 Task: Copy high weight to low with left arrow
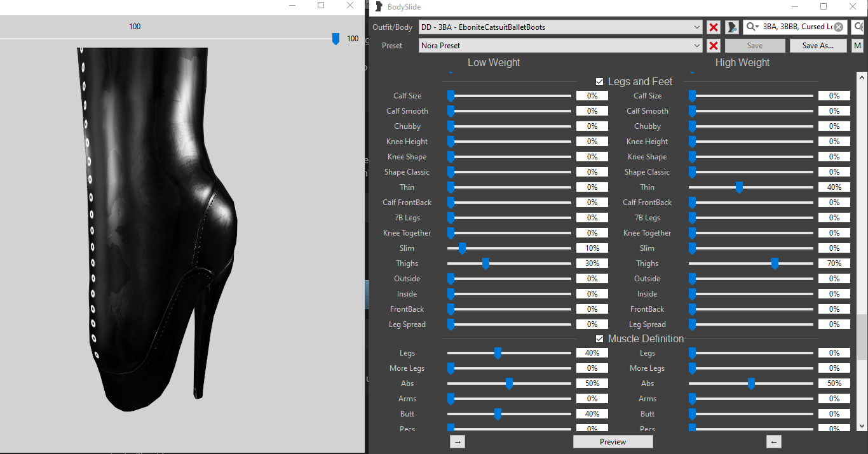[x=773, y=442]
